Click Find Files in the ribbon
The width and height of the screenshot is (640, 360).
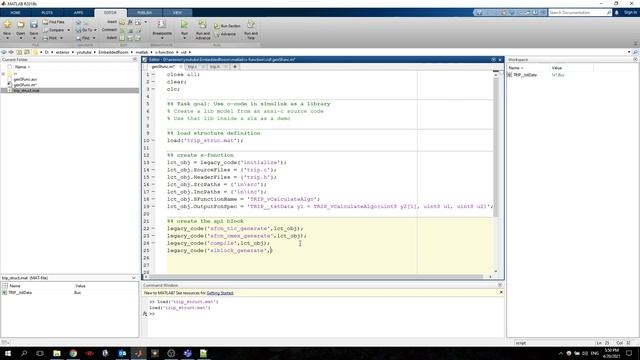tap(53, 22)
